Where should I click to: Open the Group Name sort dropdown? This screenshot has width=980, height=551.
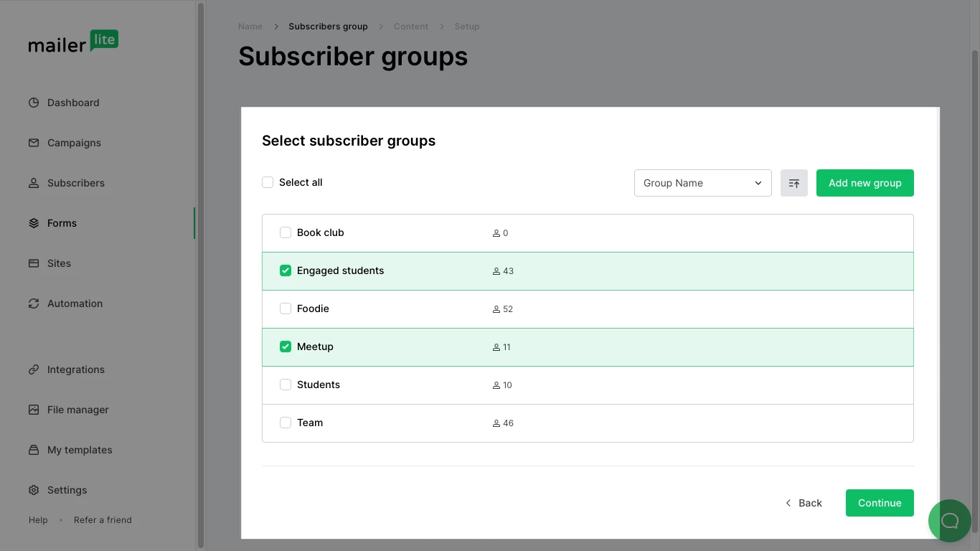pyautogui.click(x=702, y=183)
